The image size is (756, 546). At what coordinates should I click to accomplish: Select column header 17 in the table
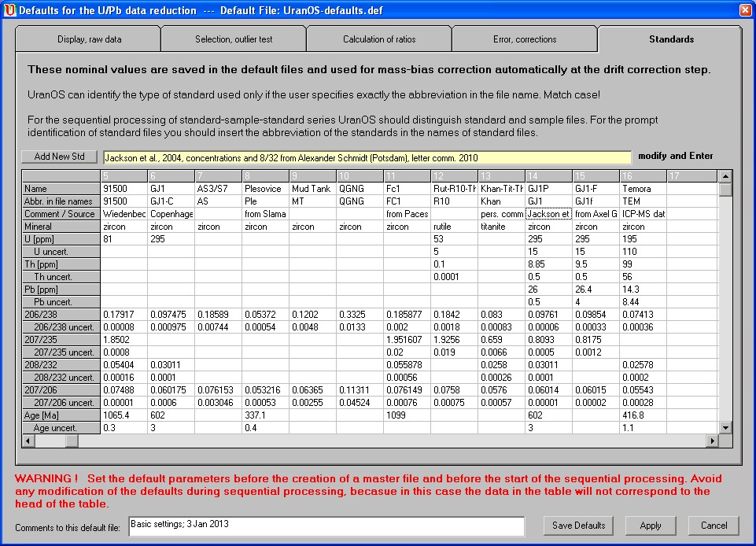(x=692, y=176)
